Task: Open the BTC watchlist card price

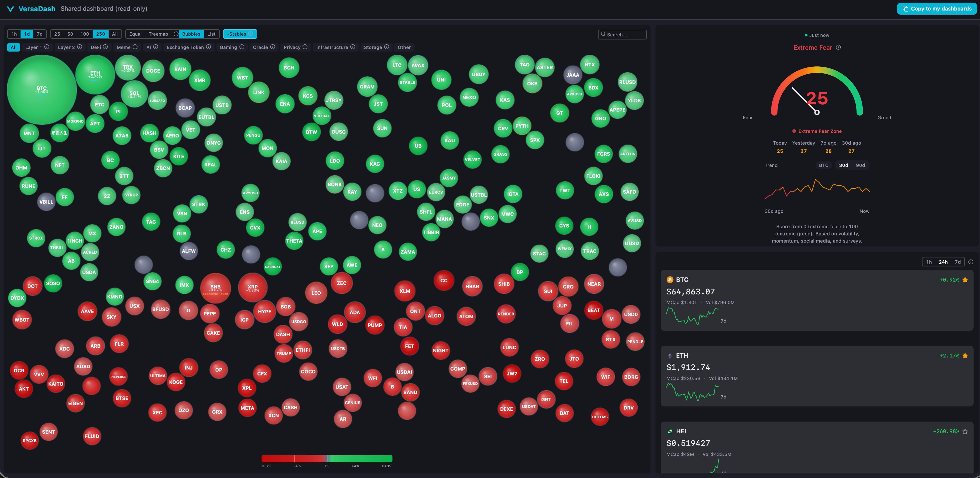Action: tap(690, 292)
